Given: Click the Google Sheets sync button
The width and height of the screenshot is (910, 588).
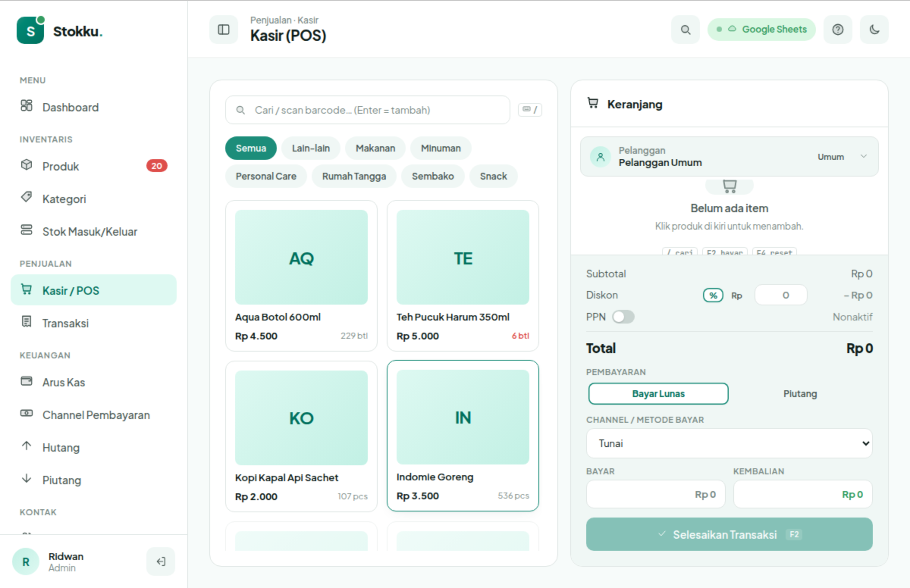Looking at the screenshot, I should [x=761, y=30].
